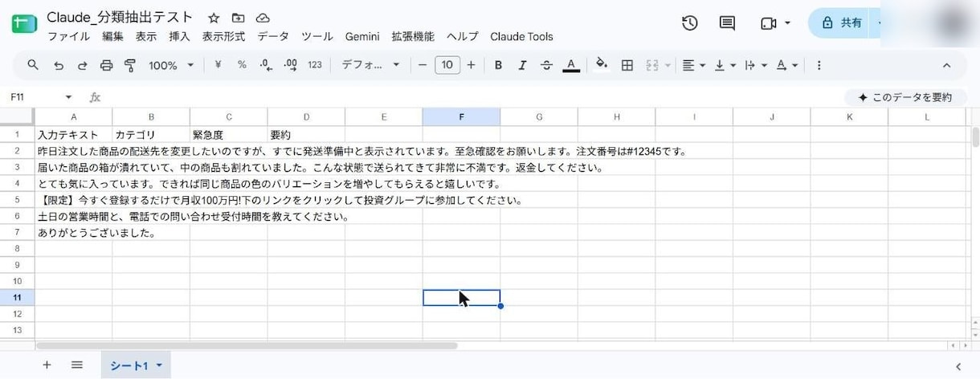Open horizontal align dropdown
Image resolution: width=980 pixels, height=379 pixels.
click(693, 65)
